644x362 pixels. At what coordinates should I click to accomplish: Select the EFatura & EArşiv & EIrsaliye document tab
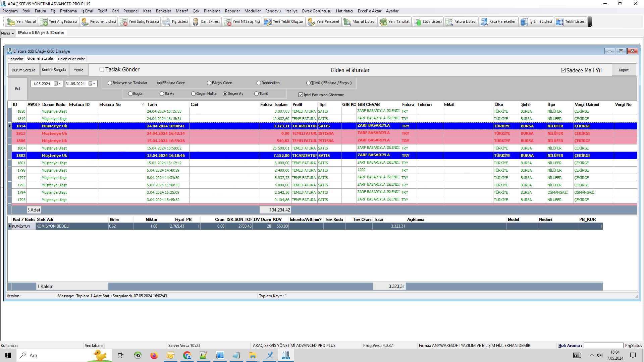41,33
